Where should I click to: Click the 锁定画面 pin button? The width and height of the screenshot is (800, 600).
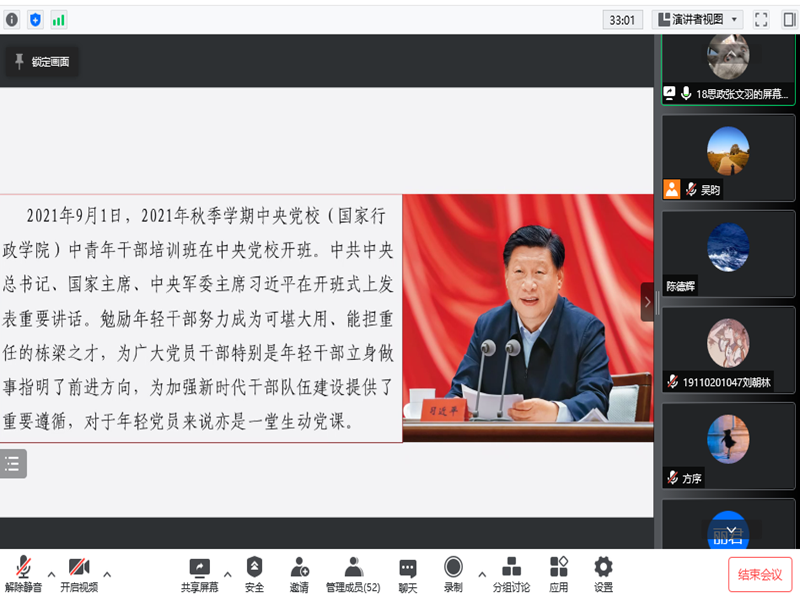42,62
